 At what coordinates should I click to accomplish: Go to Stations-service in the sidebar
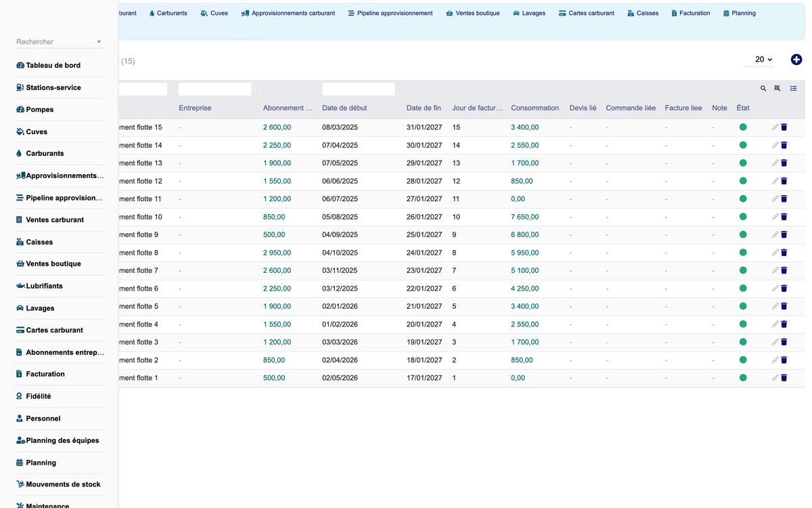tap(53, 87)
